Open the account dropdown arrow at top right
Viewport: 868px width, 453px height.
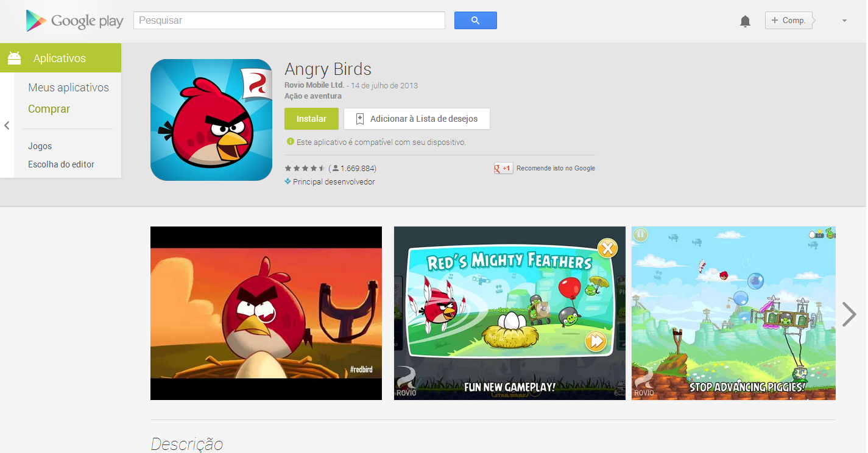click(x=844, y=21)
